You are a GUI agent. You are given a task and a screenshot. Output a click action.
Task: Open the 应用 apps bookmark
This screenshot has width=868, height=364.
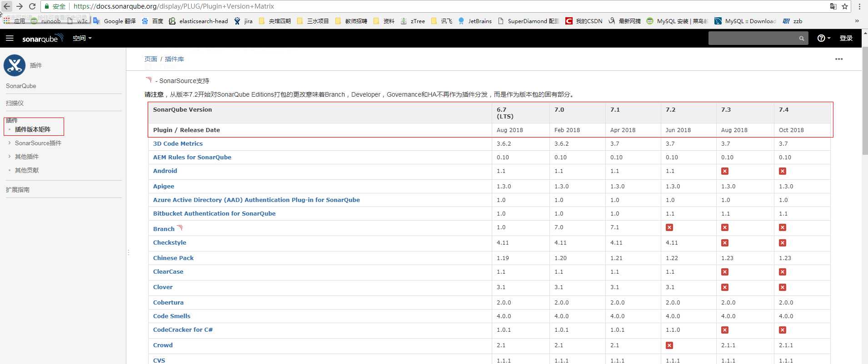14,21
